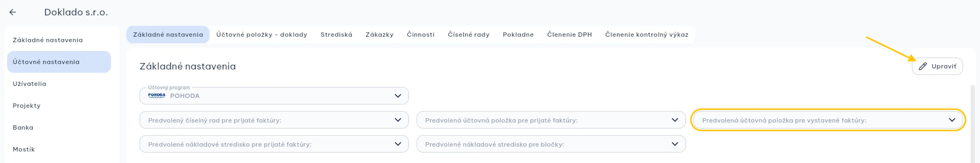Click the pencil icon on Upraviť button
The image size is (980, 163).
(923, 66)
